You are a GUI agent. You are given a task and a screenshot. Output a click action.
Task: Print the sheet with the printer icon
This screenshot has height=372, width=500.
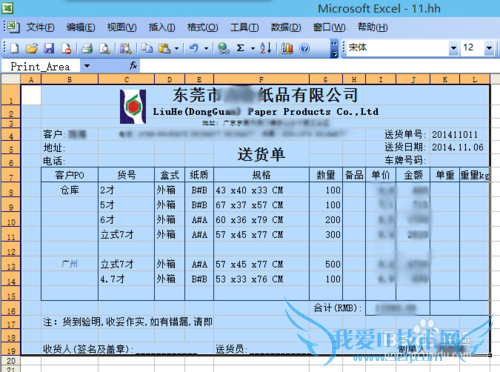tap(87, 48)
